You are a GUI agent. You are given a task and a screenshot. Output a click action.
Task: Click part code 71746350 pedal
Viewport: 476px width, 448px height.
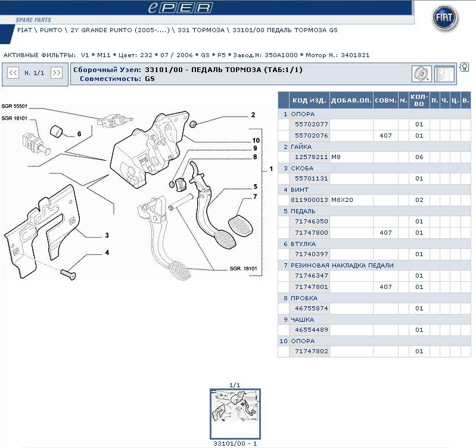coord(312,222)
